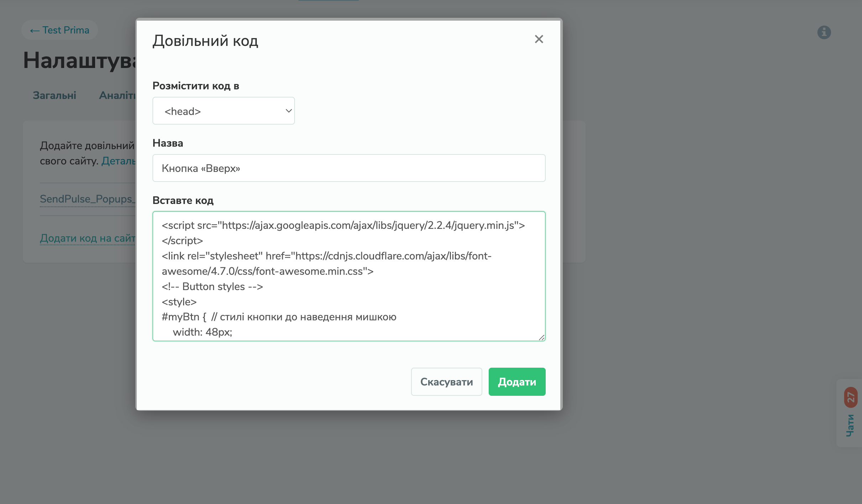
Task: Switch to the Аналітика tab
Action: [118, 95]
